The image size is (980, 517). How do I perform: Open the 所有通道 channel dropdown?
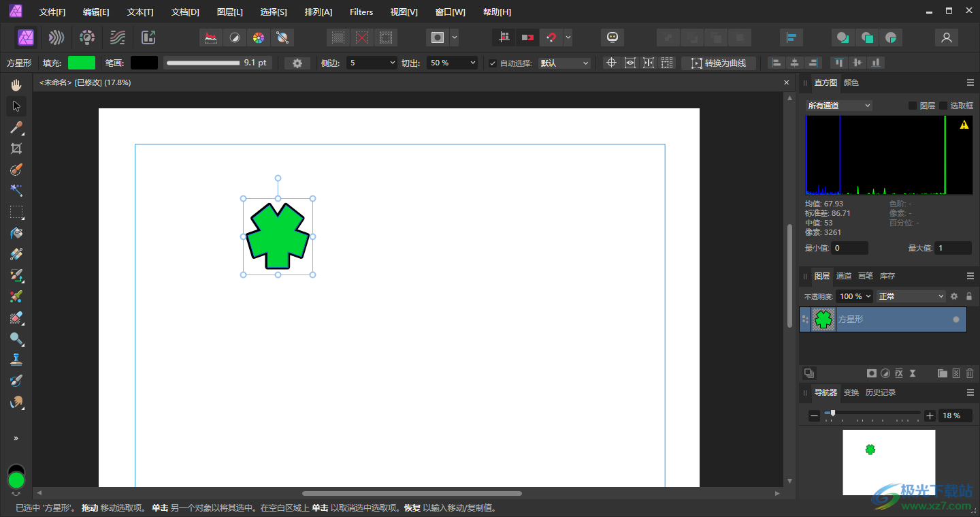(838, 106)
